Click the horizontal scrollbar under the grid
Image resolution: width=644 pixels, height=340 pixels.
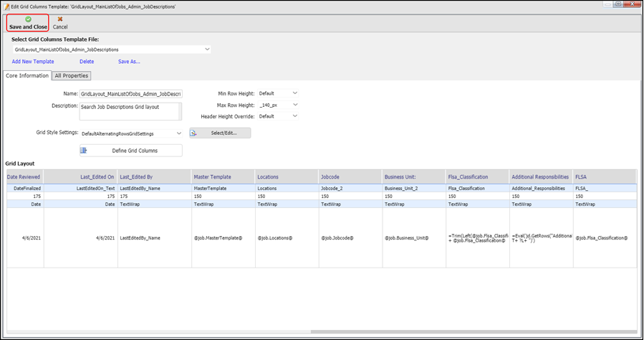430,331
